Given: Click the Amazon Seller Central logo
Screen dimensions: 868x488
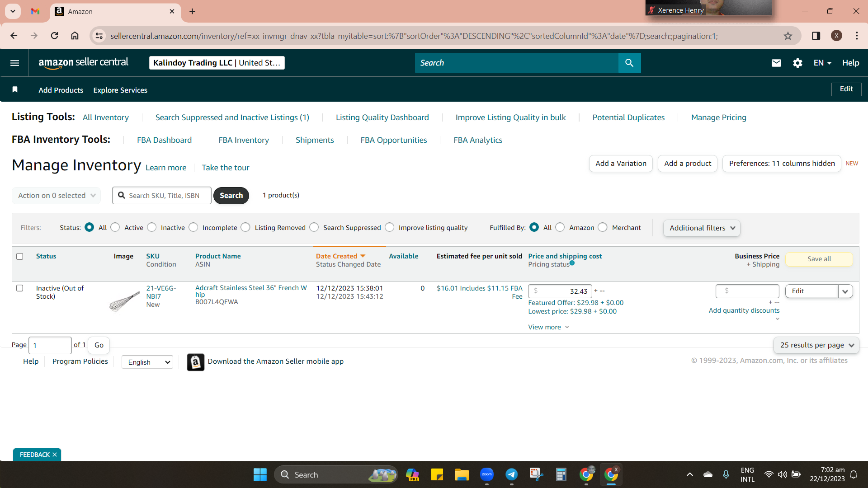Looking at the screenshot, I should pos(84,63).
